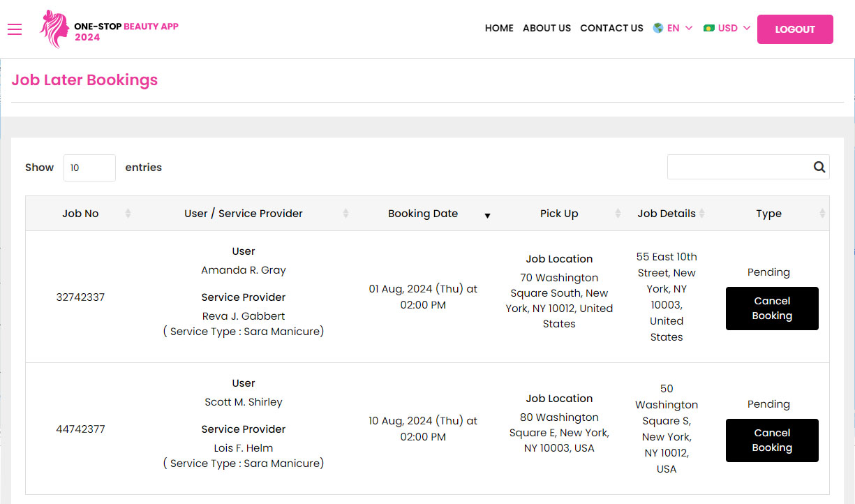
Task: Click booking date 10 Aug, 2024
Action: [x=423, y=429]
